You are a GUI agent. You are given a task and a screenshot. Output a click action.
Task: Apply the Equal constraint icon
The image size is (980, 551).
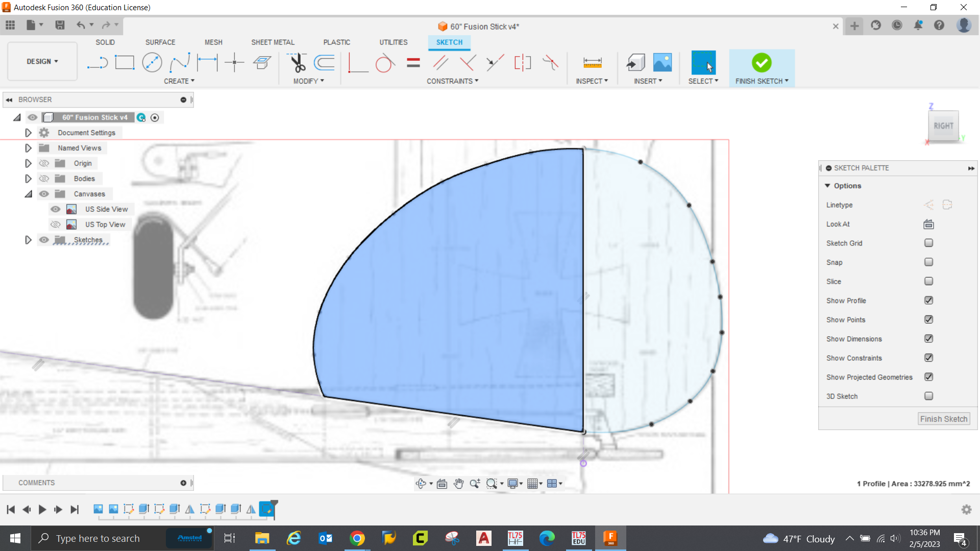coord(413,63)
